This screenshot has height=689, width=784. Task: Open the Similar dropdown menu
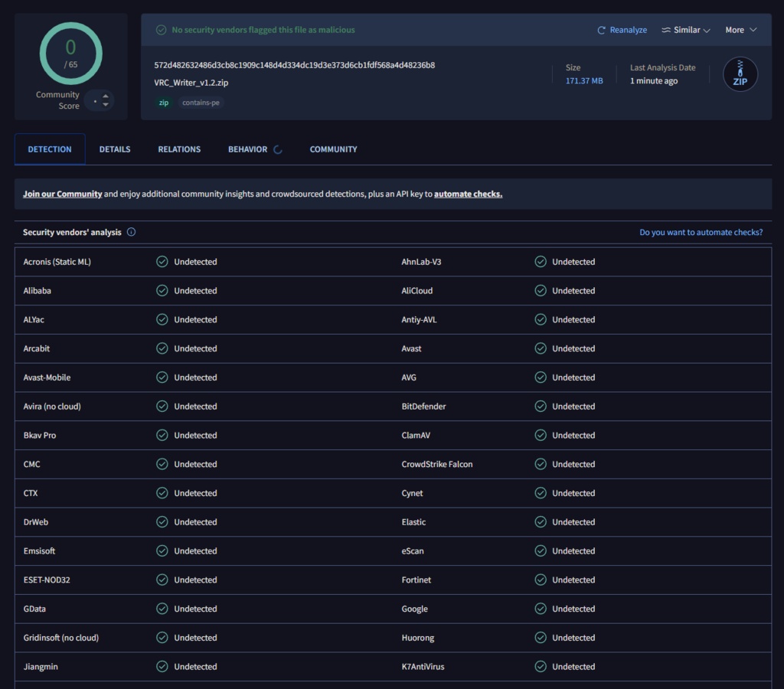pyautogui.click(x=686, y=30)
